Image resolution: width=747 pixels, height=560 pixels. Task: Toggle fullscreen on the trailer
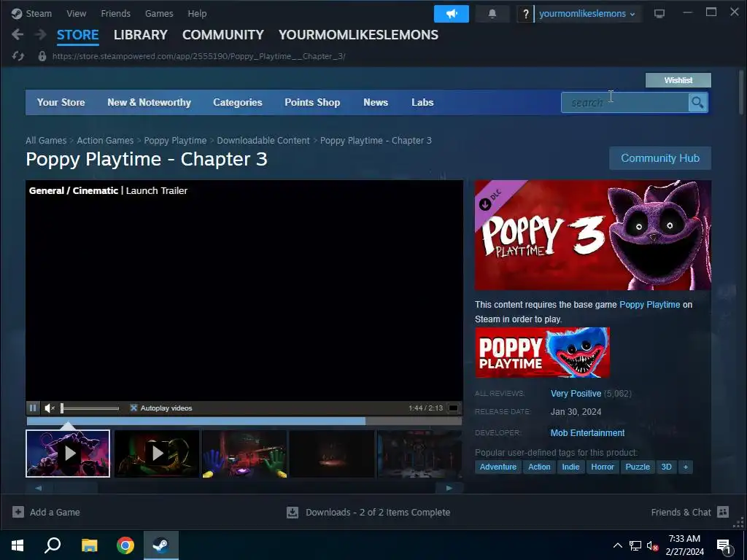coord(454,408)
